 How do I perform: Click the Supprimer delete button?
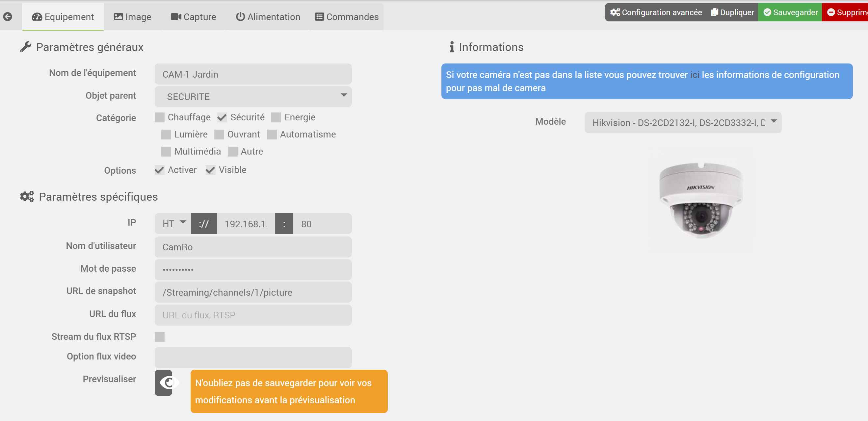coord(846,12)
